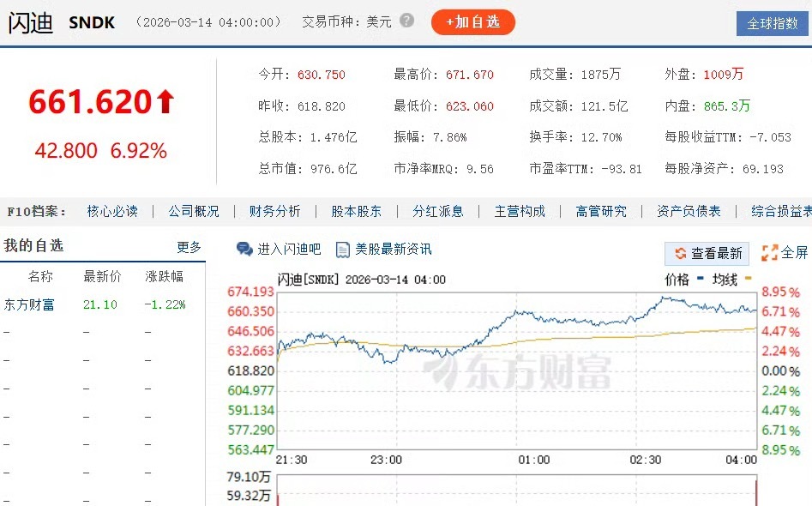The image size is (812, 506).
Task: View the 分红派息 dividend section
Action: [x=438, y=210]
